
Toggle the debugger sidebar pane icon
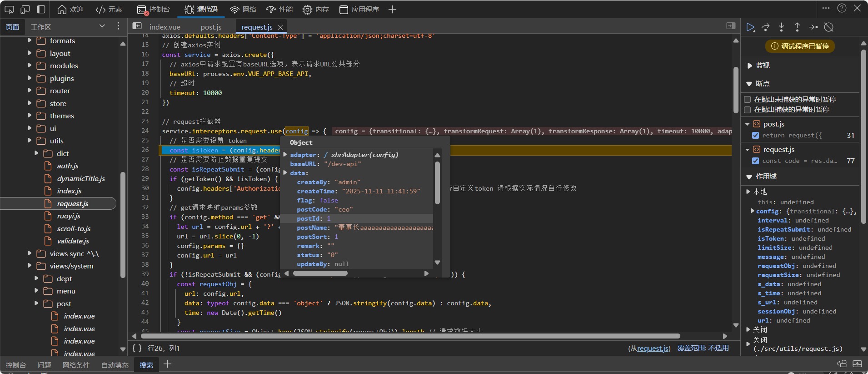(731, 26)
